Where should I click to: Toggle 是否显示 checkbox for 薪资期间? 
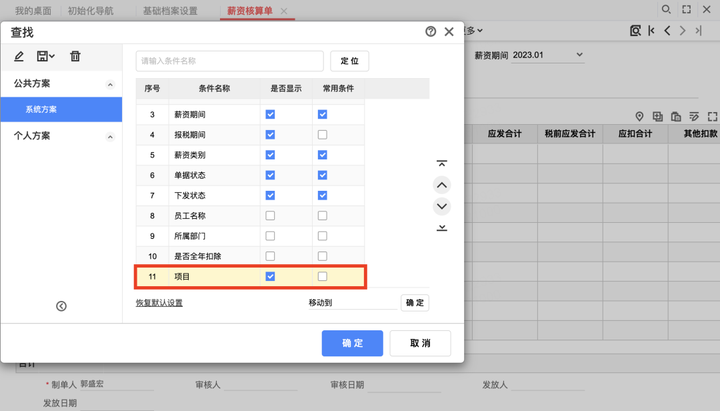270,114
